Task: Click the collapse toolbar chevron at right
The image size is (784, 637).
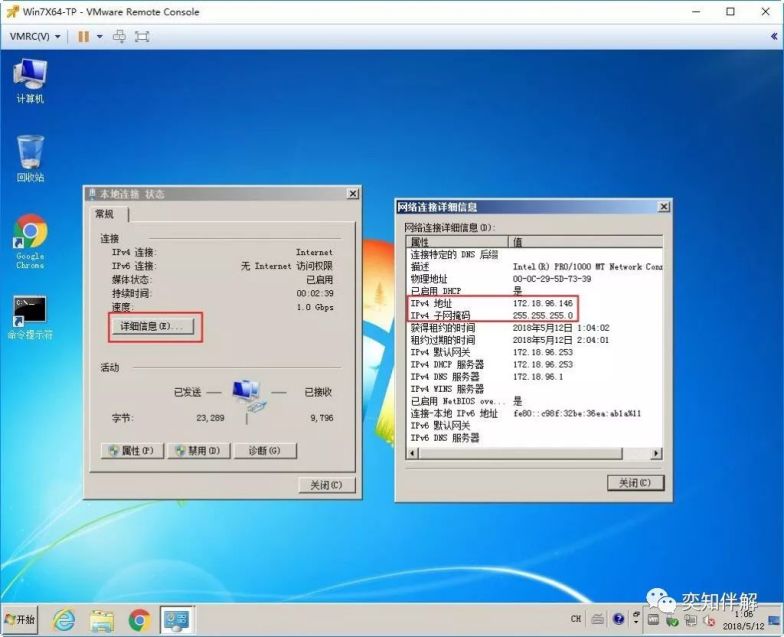Action: click(x=774, y=36)
